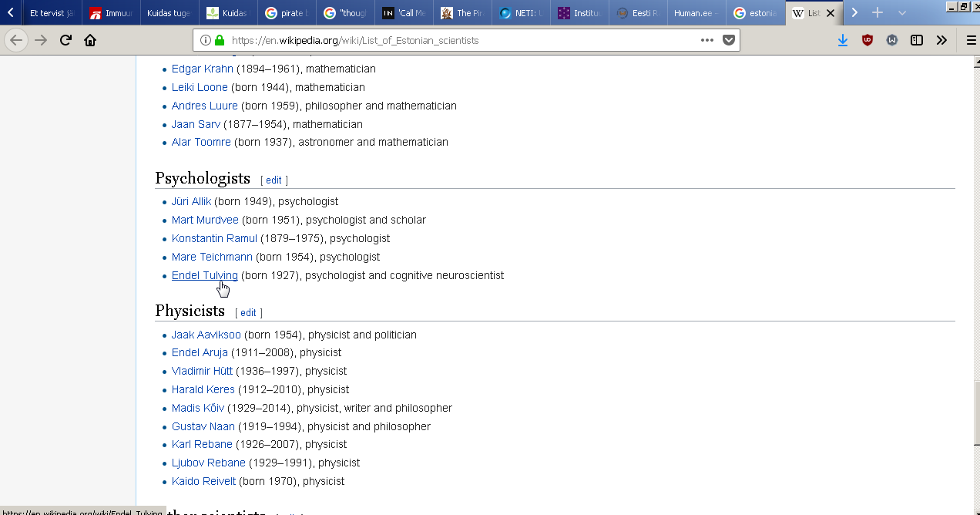
Task: Edit the Psychologists section
Action: 274,180
